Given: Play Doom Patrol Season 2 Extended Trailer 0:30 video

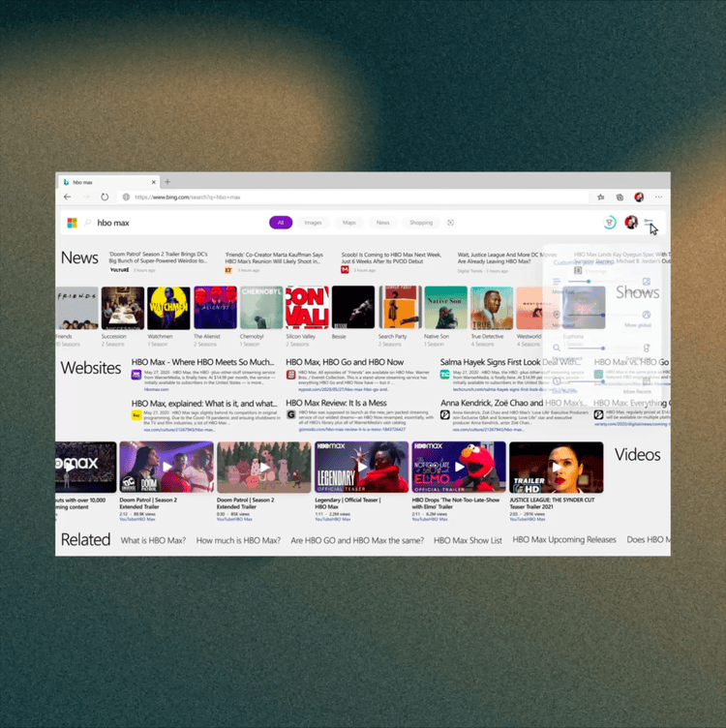Looking at the screenshot, I should (x=264, y=467).
